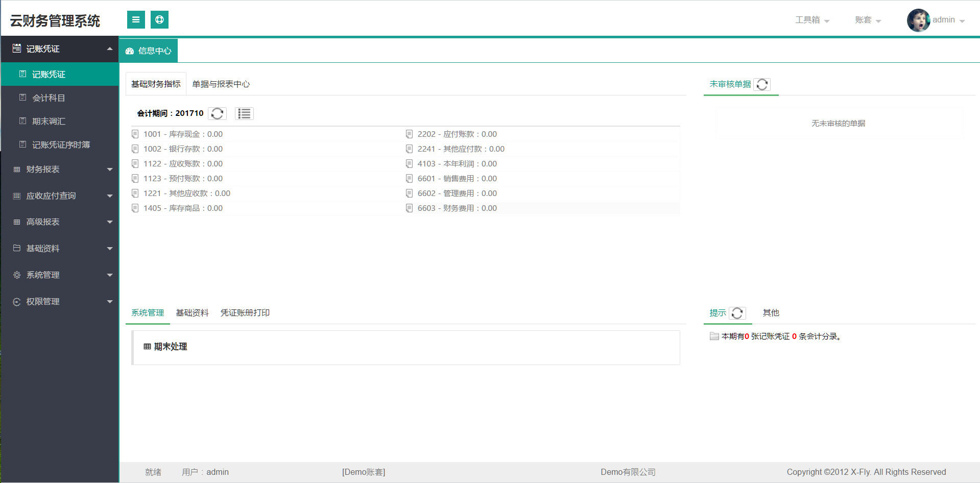Viewport: 980px width, 483px height.
Task: Click the lifebuoy help icon button
Action: 159,20
